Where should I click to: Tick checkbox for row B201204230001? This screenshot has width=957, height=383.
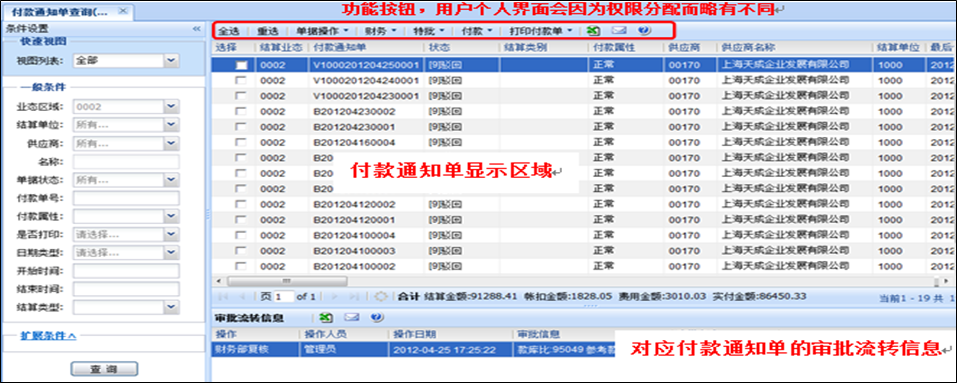[x=242, y=127]
